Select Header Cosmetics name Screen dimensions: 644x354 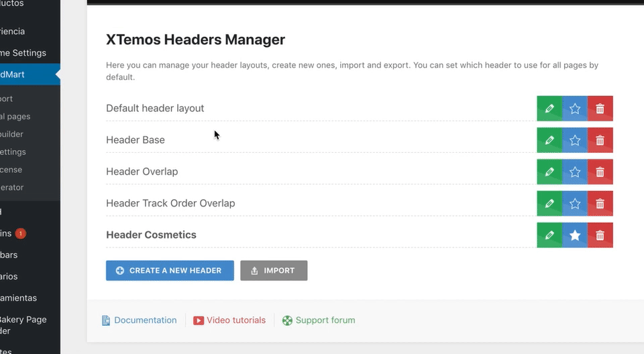click(x=151, y=235)
